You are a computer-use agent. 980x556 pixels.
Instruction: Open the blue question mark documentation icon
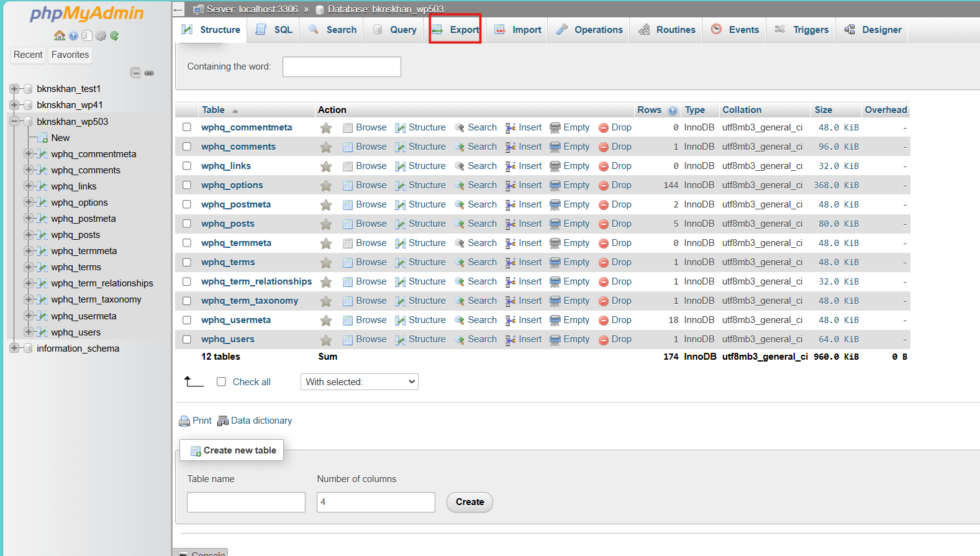(x=73, y=35)
